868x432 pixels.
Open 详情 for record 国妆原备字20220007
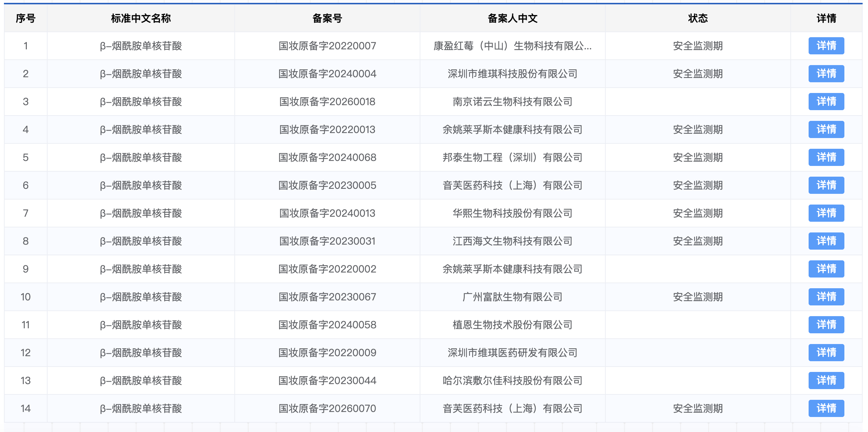(x=826, y=46)
